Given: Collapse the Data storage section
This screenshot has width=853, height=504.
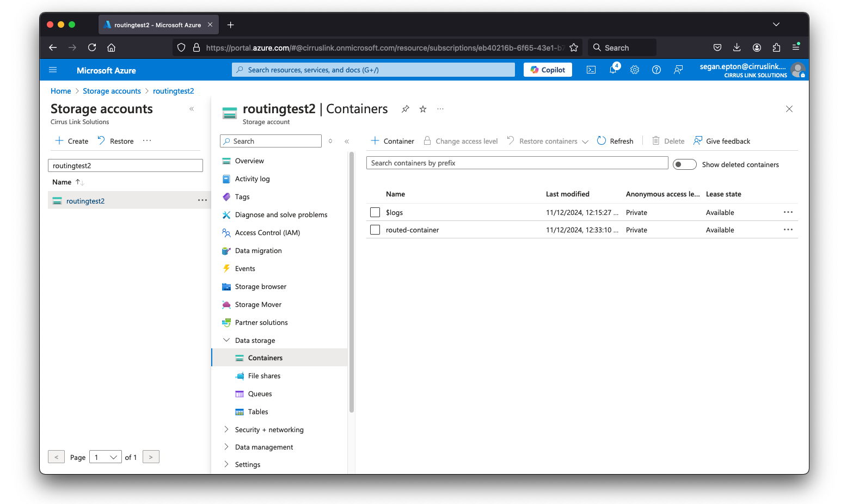Looking at the screenshot, I should tap(226, 340).
